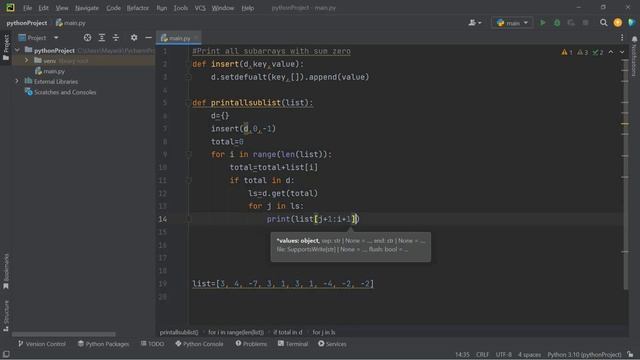Image resolution: width=640 pixels, height=360 pixels.
Task: Select the locate opened file target icon
Action: [87, 38]
